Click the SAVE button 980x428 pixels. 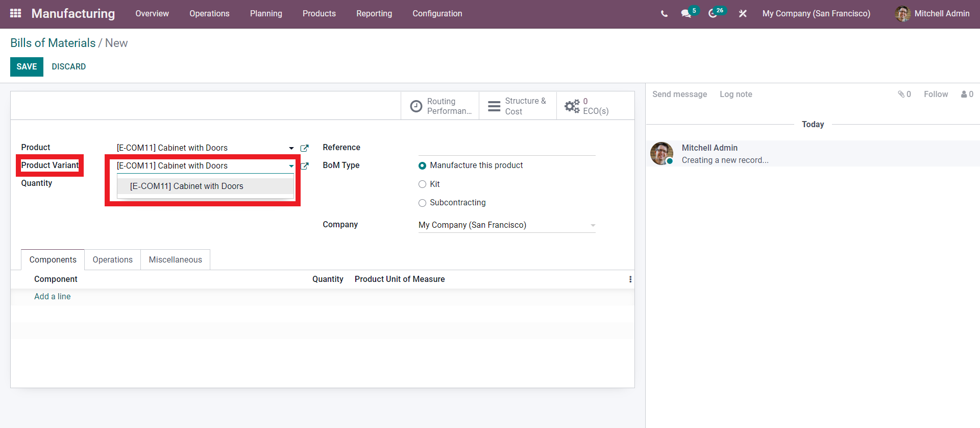click(27, 67)
